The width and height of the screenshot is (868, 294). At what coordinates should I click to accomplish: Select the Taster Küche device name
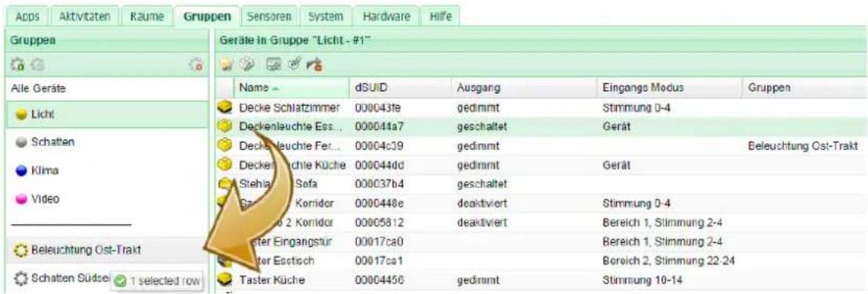(x=272, y=280)
